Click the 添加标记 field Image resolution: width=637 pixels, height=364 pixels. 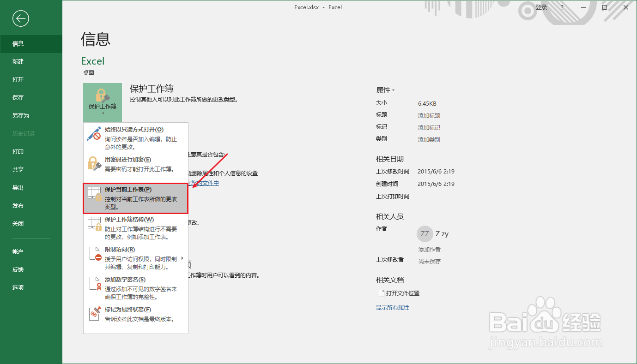pyautogui.click(x=429, y=127)
